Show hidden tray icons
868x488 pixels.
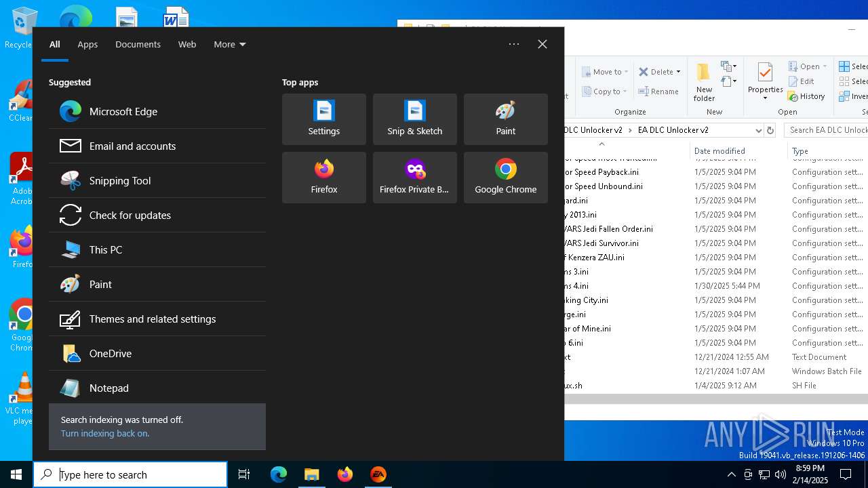(731, 474)
